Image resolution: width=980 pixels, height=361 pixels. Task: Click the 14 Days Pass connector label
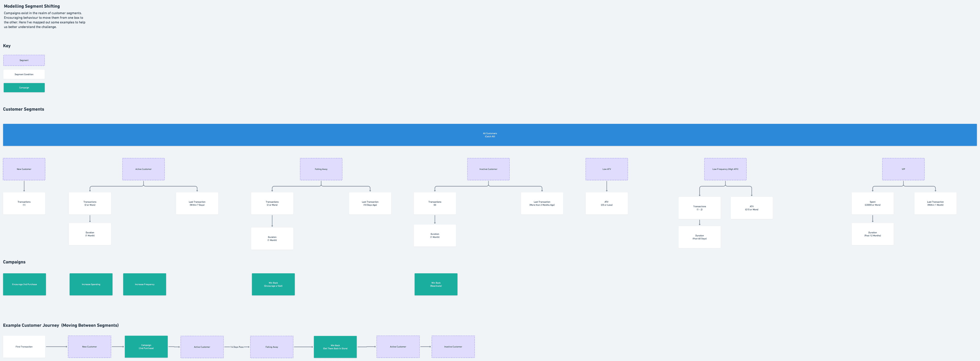[237, 347]
